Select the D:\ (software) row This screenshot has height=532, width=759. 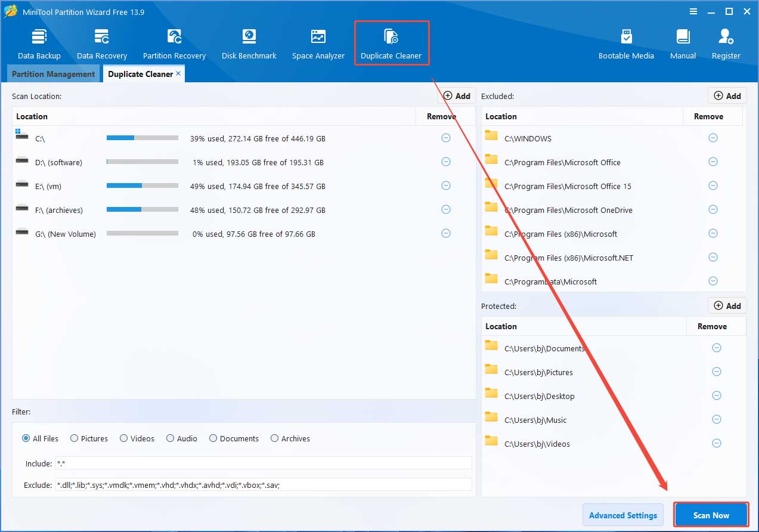(x=244, y=162)
